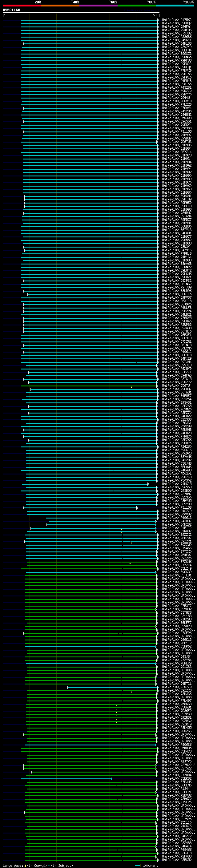The width and height of the screenshot is (197, 868).
Task: Pick the UniRef100_Q307Z0 hit label
Action: 176,687
